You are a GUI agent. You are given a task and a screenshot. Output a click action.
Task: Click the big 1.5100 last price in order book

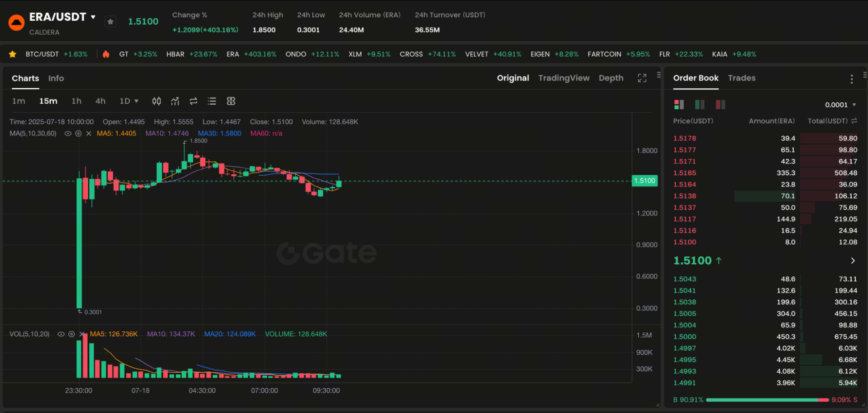(692, 261)
